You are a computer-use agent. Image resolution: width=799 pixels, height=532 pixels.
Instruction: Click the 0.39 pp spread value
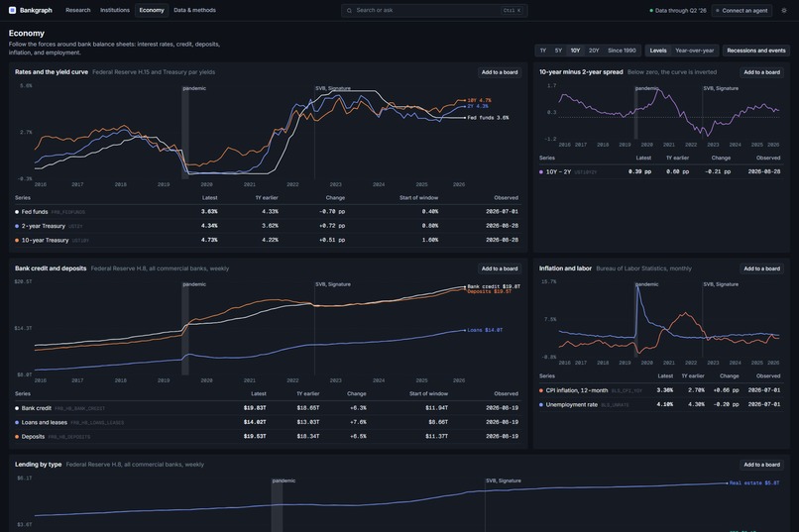(x=640, y=172)
